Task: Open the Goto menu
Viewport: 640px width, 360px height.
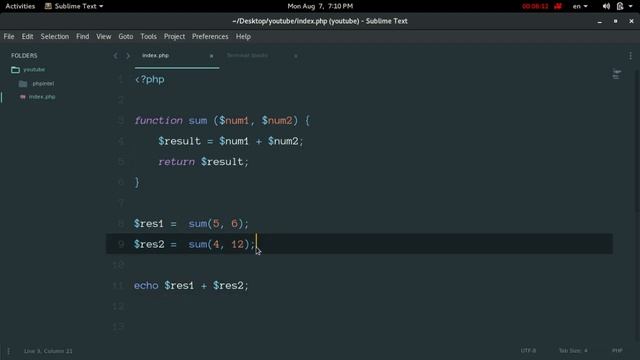Action: coord(126,36)
